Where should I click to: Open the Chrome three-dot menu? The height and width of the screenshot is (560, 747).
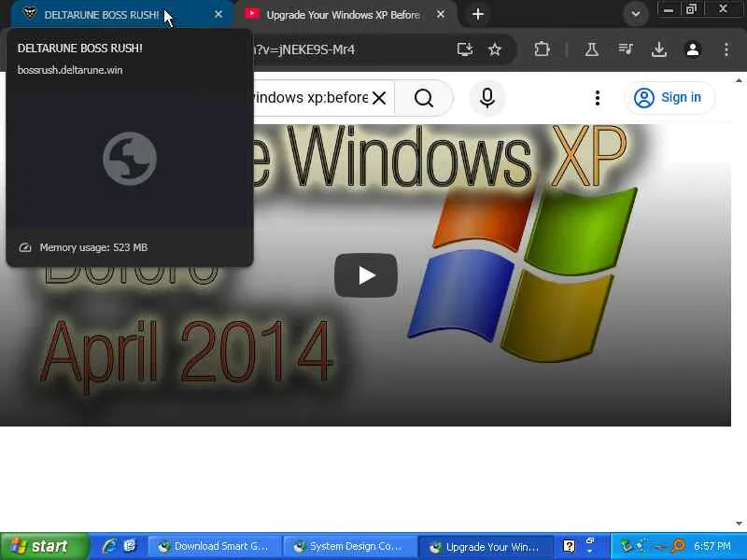point(726,49)
